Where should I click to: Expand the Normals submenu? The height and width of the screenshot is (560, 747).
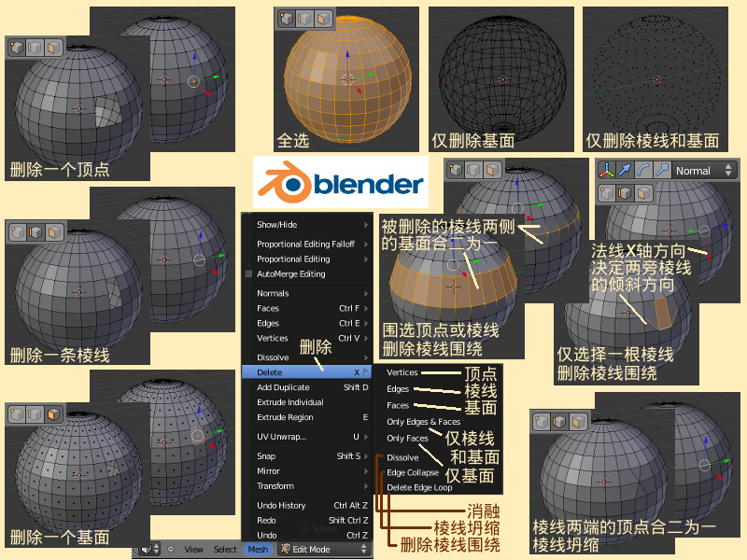point(307,293)
